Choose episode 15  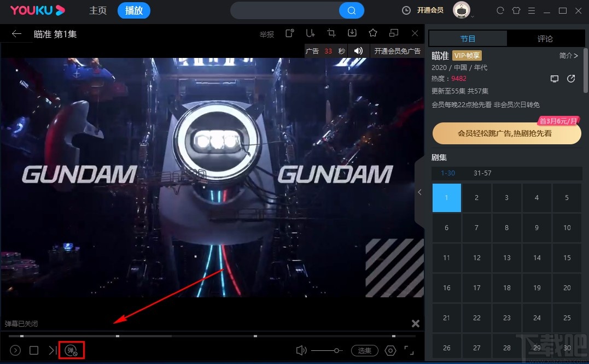pos(567,258)
